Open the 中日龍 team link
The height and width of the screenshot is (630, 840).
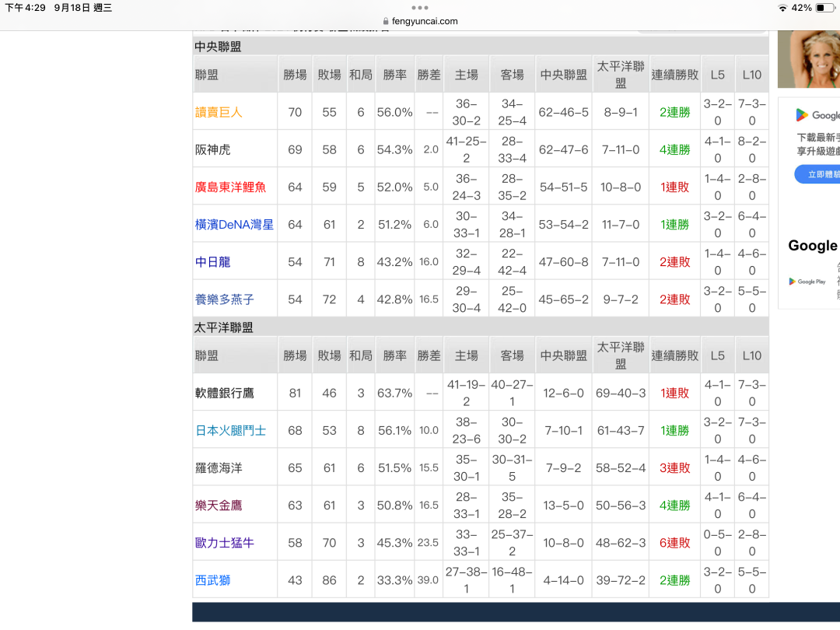(x=212, y=262)
